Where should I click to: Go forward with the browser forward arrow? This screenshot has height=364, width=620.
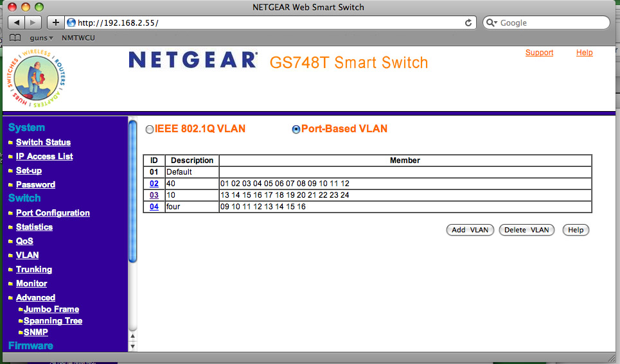[x=33, y=22]
